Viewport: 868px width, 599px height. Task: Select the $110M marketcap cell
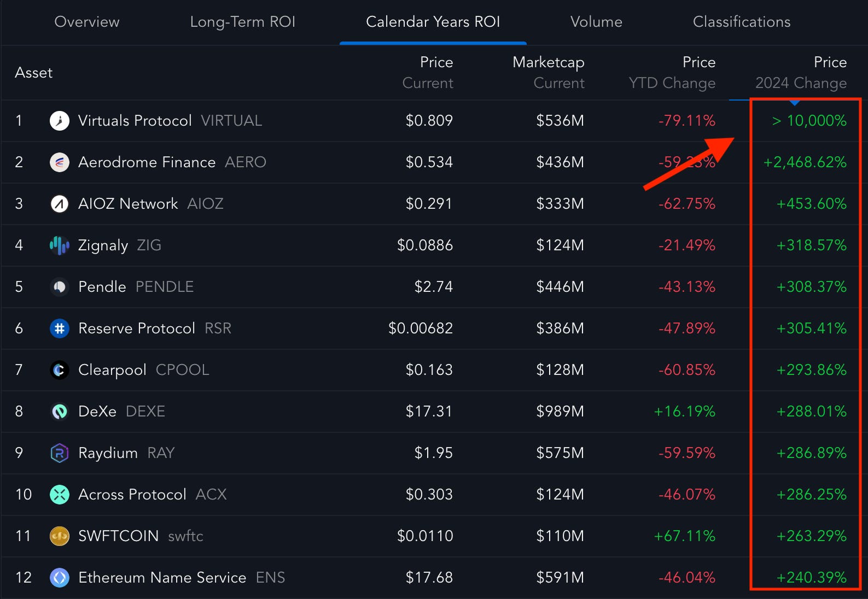coord(560,536)
